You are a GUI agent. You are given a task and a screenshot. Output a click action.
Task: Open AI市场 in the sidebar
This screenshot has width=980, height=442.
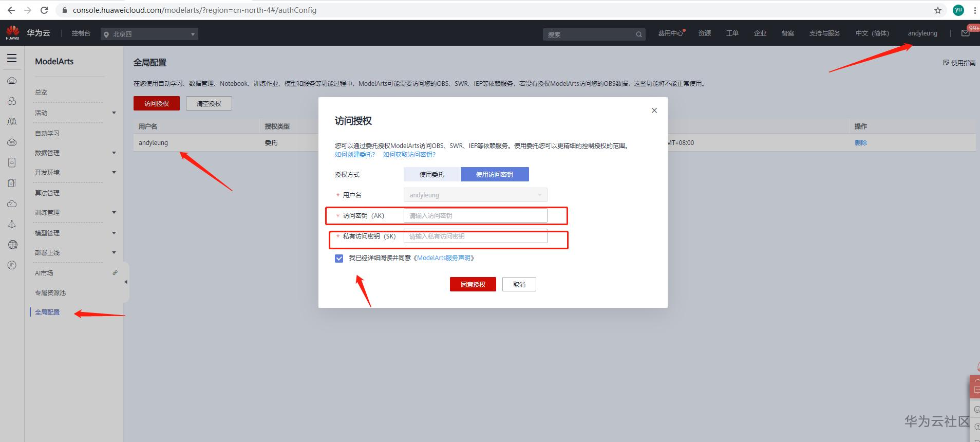(x=44, y=273)
